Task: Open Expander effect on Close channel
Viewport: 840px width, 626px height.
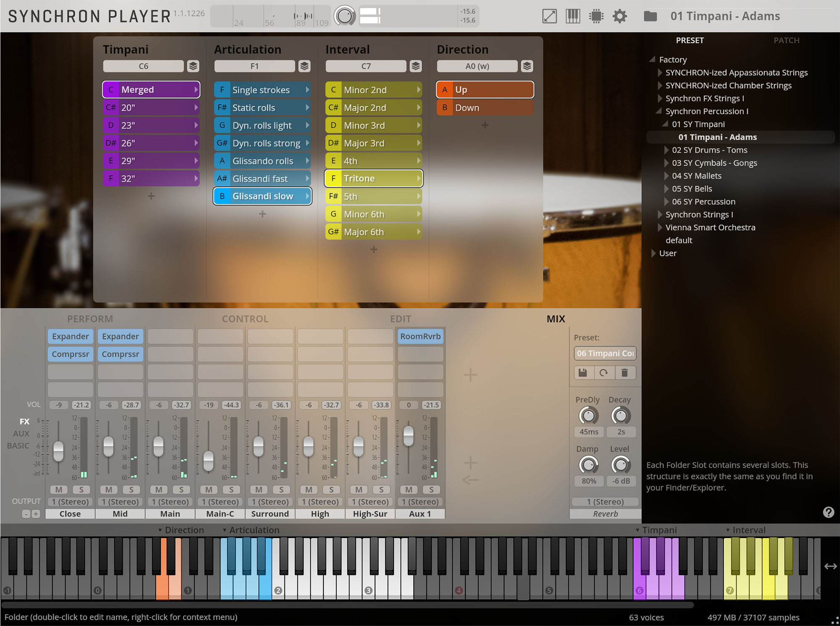Action: 70,337
